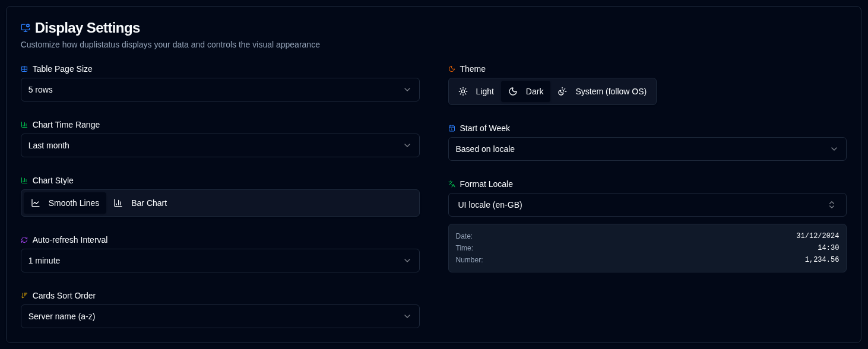
Task: Click the sun icon in Light option
Action: pos(463,91)
